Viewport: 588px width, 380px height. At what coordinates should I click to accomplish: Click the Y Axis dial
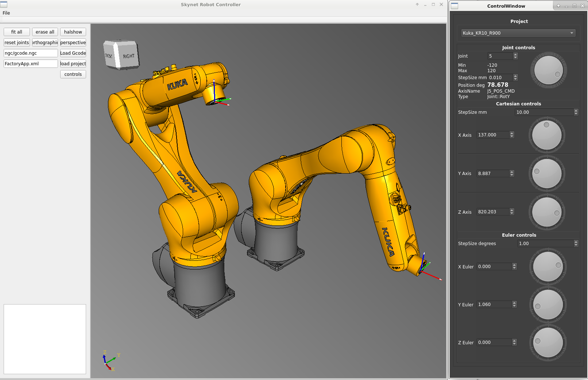547,174
